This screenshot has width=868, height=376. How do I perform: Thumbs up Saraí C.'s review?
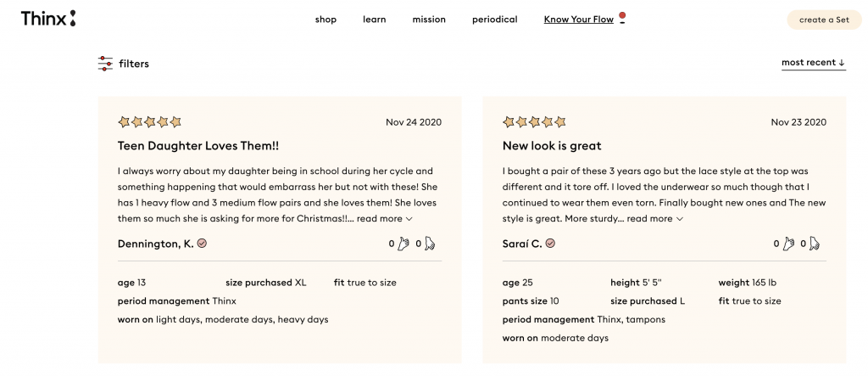(788, 244)
